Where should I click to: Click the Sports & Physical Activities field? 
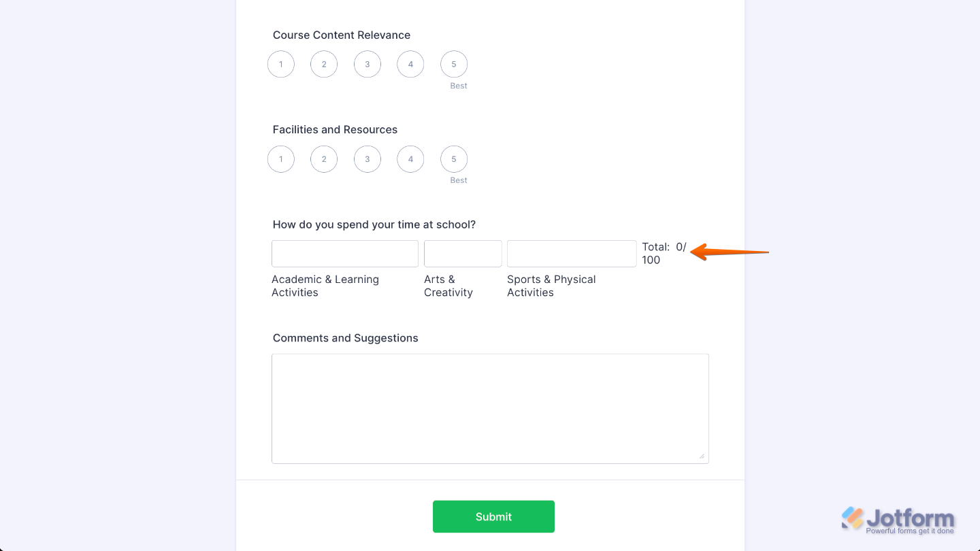pos(571,253)
